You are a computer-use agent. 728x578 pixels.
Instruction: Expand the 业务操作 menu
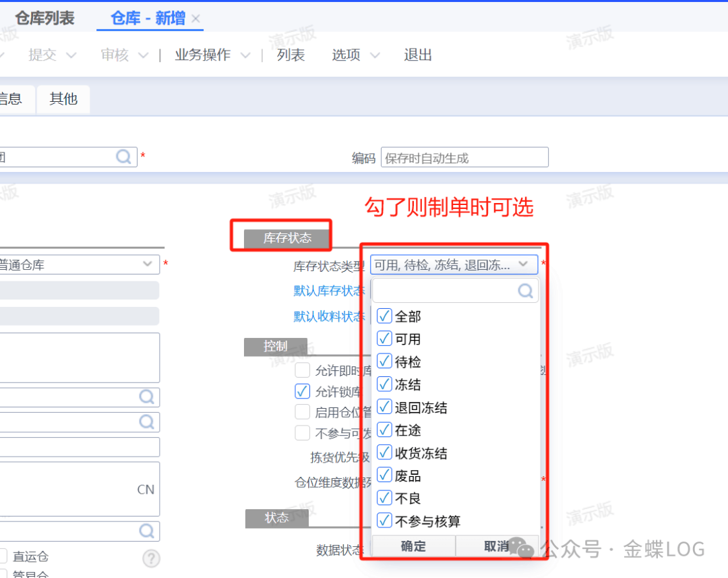click(212, 55)
